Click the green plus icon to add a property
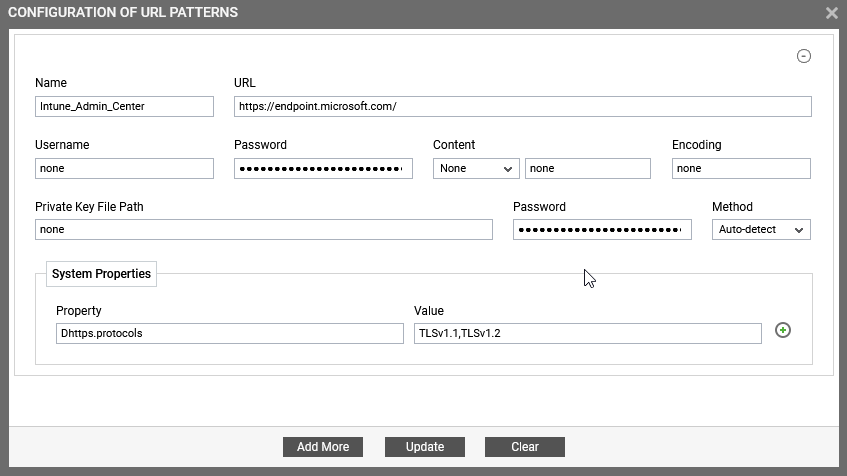This screenshot has height=476, width=847. click(783, 330)
